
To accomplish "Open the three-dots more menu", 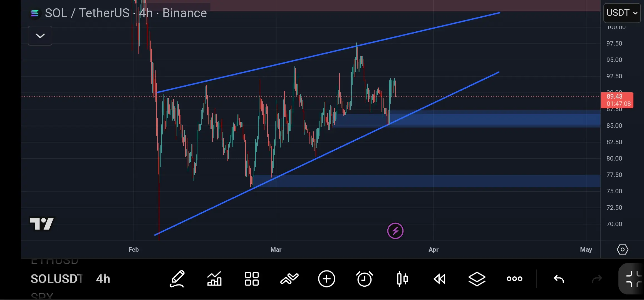I will coord(514,279).
